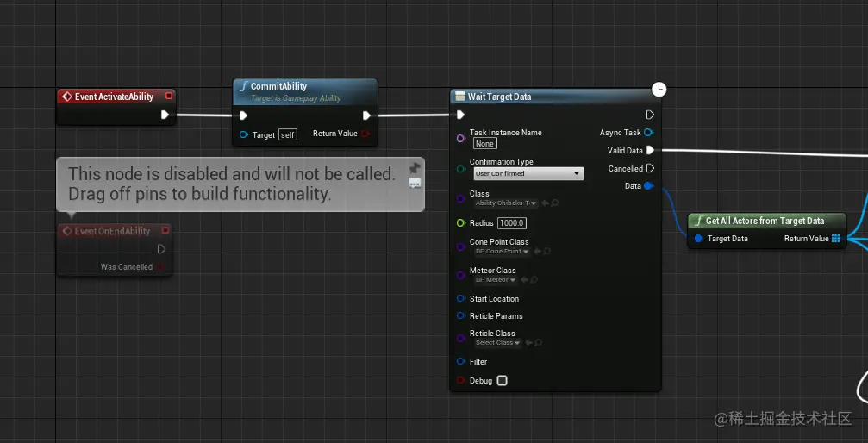Open the Reticle Class Select Class dropdown
This screenshot has height=443, width=868.
coord(497,343)
